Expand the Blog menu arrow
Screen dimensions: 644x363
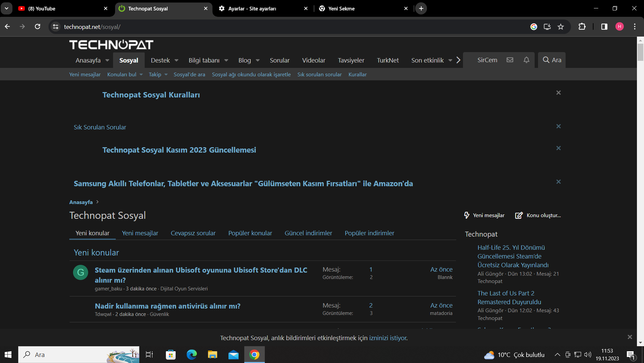point(258,61)
